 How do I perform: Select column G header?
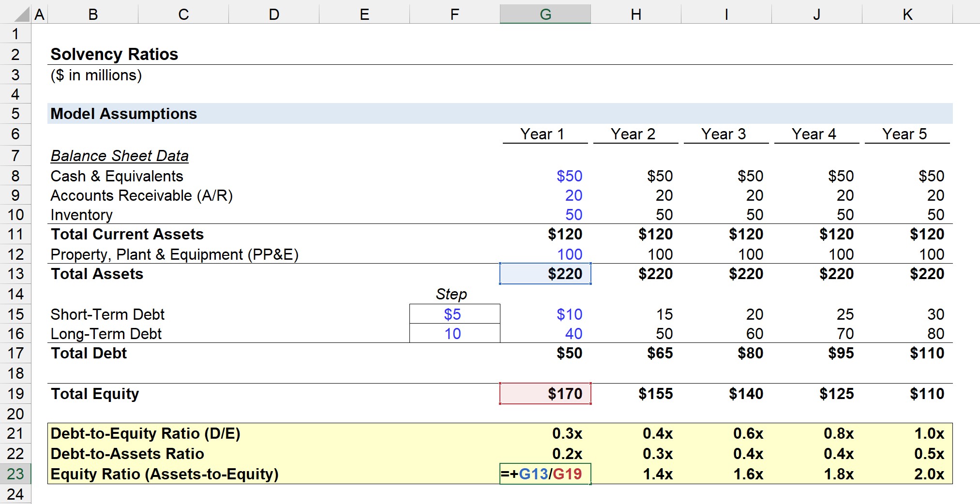545,14
